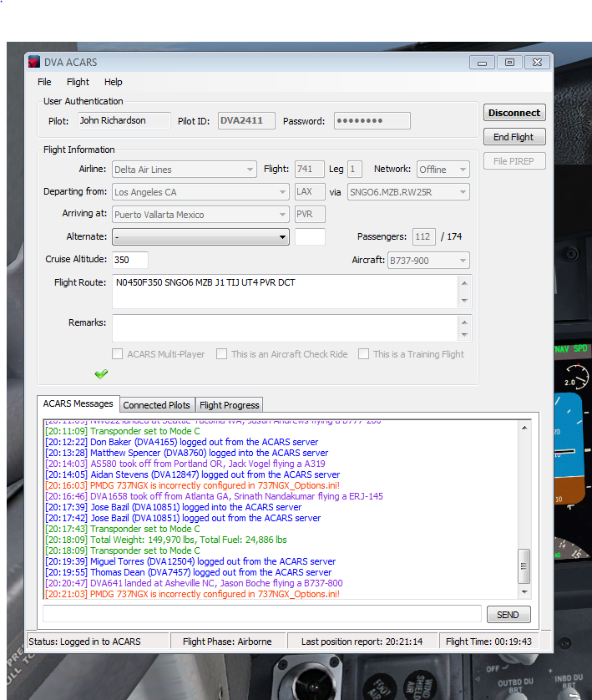
Task: Click the Cruise Altitude field showing 350
Action: tap(129, 260)
